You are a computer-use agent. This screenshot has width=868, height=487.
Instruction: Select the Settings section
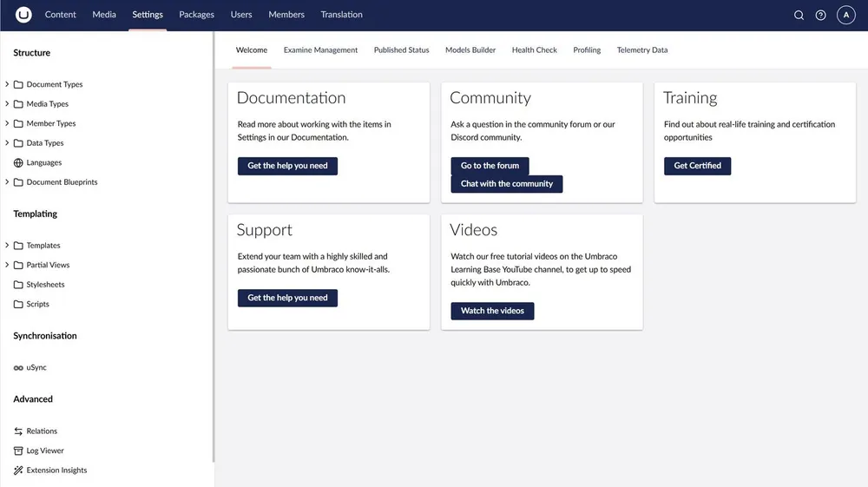[148, 15]
